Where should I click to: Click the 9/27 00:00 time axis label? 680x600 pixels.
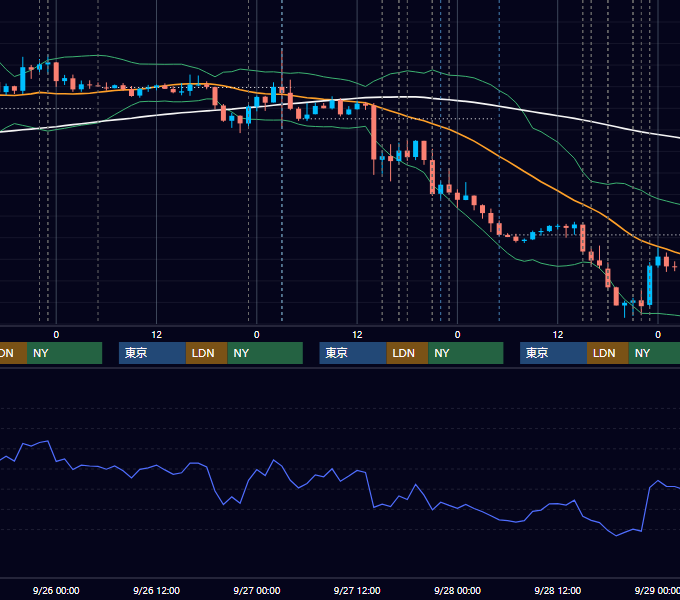[257, 590]
